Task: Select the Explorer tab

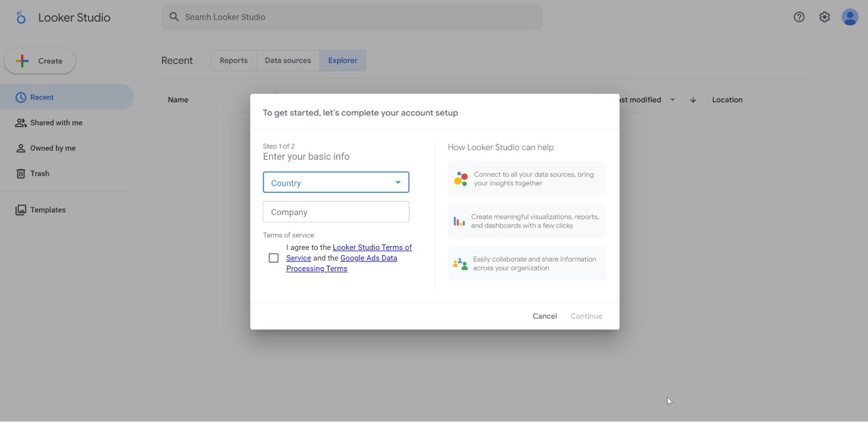Action: pos(343,61)
